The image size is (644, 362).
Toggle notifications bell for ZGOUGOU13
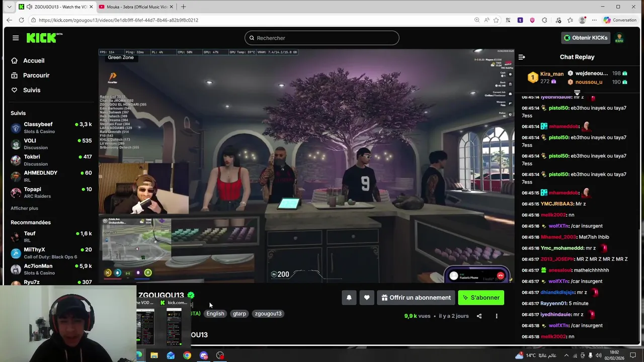click(349, 298)
